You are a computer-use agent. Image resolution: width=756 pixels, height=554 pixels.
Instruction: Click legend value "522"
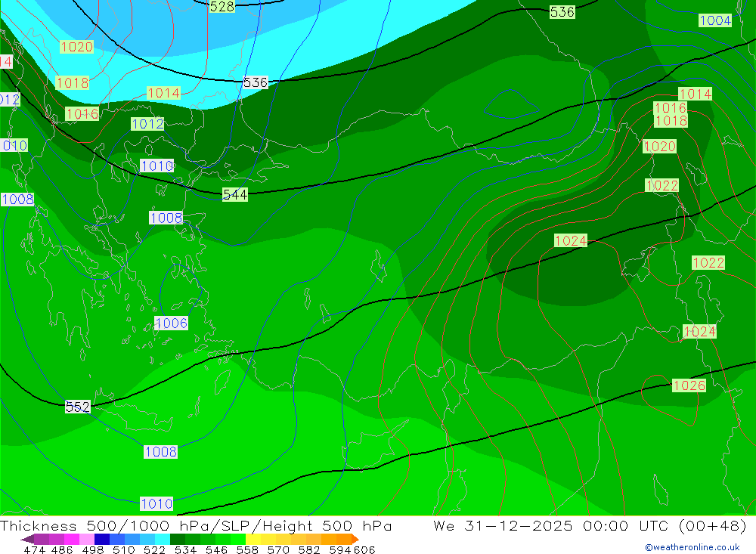click(154, 549)
